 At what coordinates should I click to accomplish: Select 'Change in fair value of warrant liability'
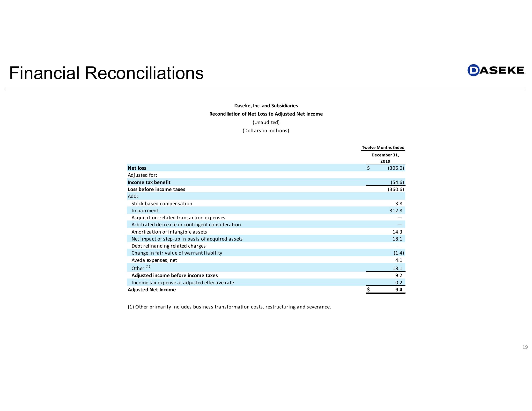(177, 253)
